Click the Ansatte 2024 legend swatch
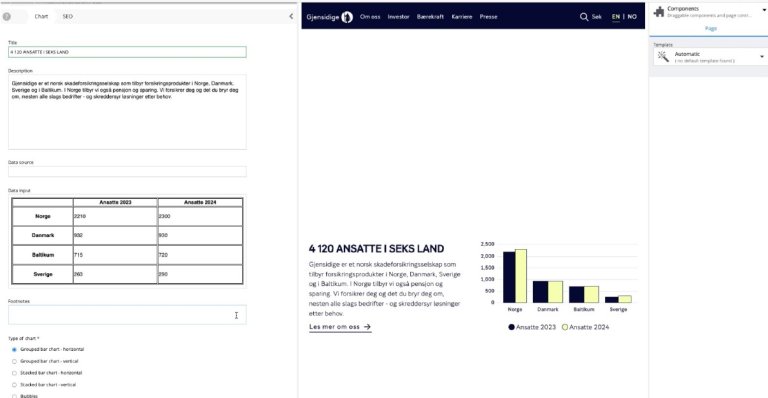The width and height of the screenshot is (768, 398). pyautogui.click(x=565, y=327)
